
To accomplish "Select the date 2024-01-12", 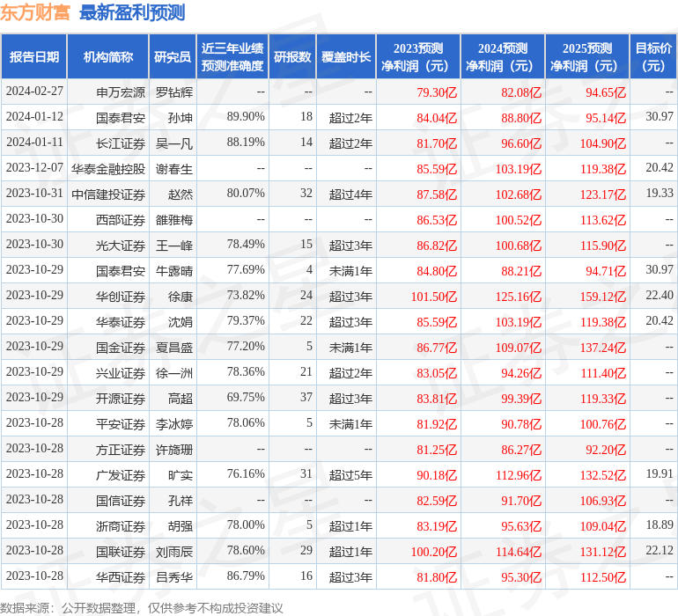I will click(34, 117).
